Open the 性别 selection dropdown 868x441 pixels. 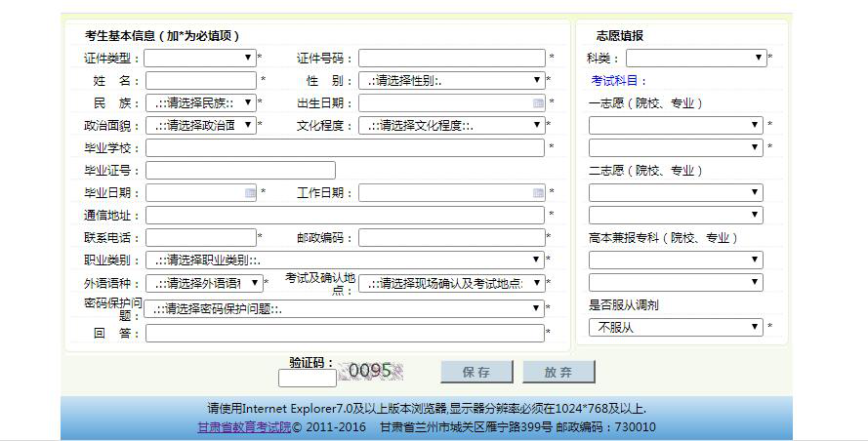coord(452,80)
